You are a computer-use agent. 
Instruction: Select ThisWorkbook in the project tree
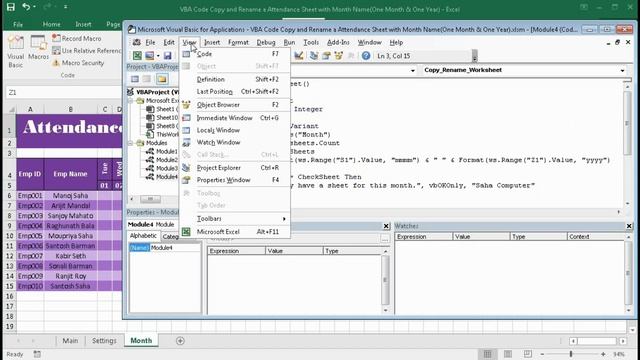pyautogui.click(x=162, y=135)
